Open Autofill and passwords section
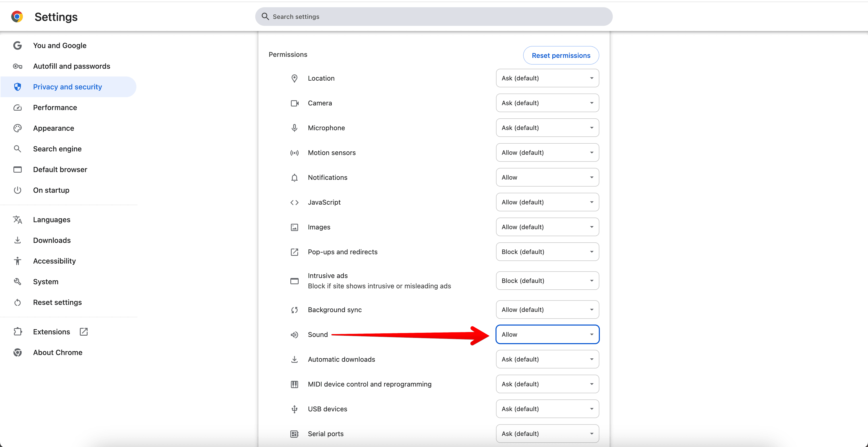868x447 pixels. coord(68,66)
